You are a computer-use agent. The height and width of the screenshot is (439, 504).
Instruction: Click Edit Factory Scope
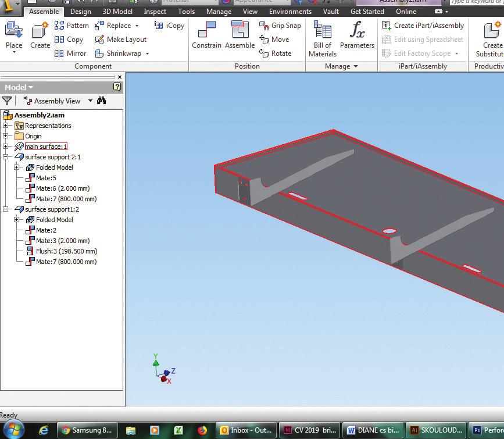click(416, 53)
